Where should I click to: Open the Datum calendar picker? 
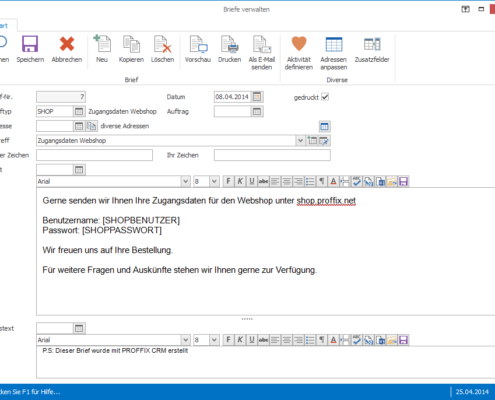[257, 97]
